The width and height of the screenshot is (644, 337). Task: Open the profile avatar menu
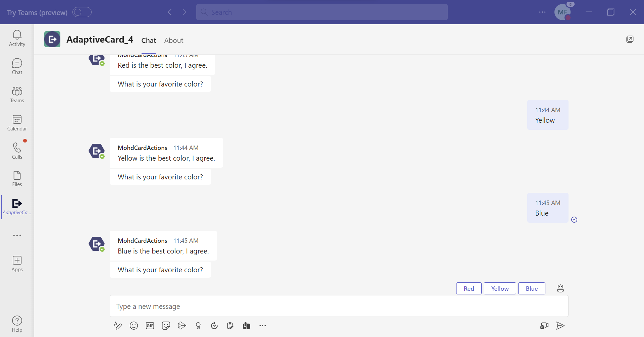click(x=562, y=12)
